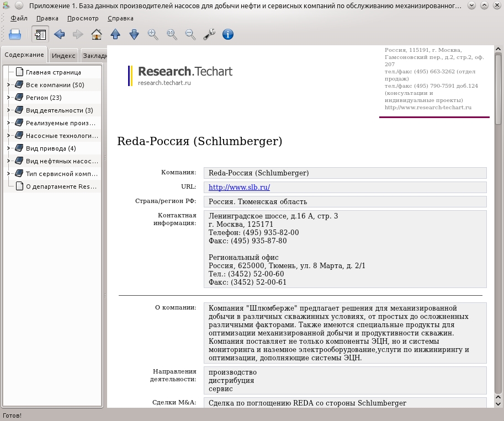
Task: Open the http://www.slb.ru/ link
Action: 239,188
